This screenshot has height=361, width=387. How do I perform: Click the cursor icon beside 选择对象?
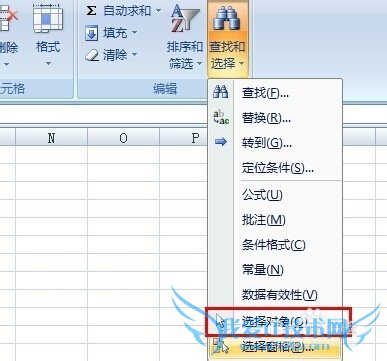[x=220, y=321]
